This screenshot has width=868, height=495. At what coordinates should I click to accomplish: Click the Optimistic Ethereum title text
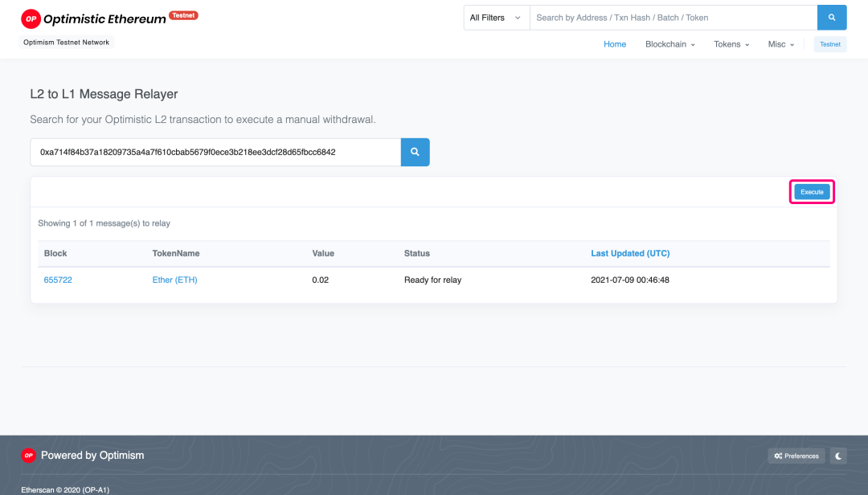click(104, 19)
